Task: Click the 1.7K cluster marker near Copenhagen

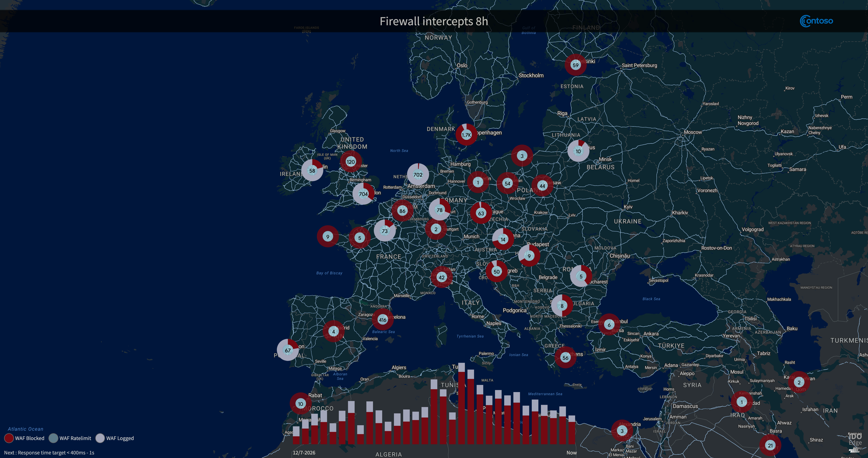Action: click(x=466, y=135)
